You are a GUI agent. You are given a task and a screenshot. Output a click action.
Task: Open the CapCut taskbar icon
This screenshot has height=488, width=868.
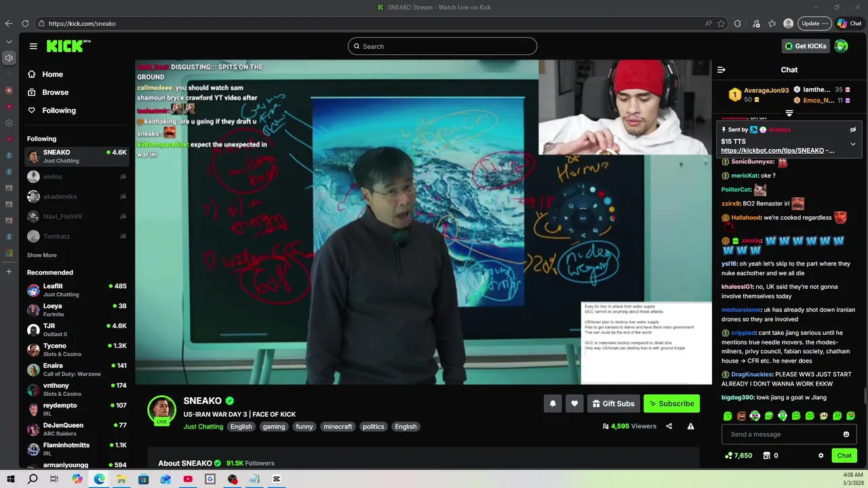pos(277,479)
